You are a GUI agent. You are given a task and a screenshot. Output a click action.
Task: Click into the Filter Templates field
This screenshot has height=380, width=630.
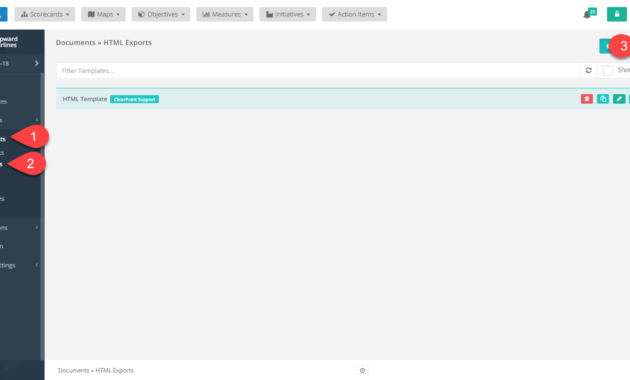318,71
